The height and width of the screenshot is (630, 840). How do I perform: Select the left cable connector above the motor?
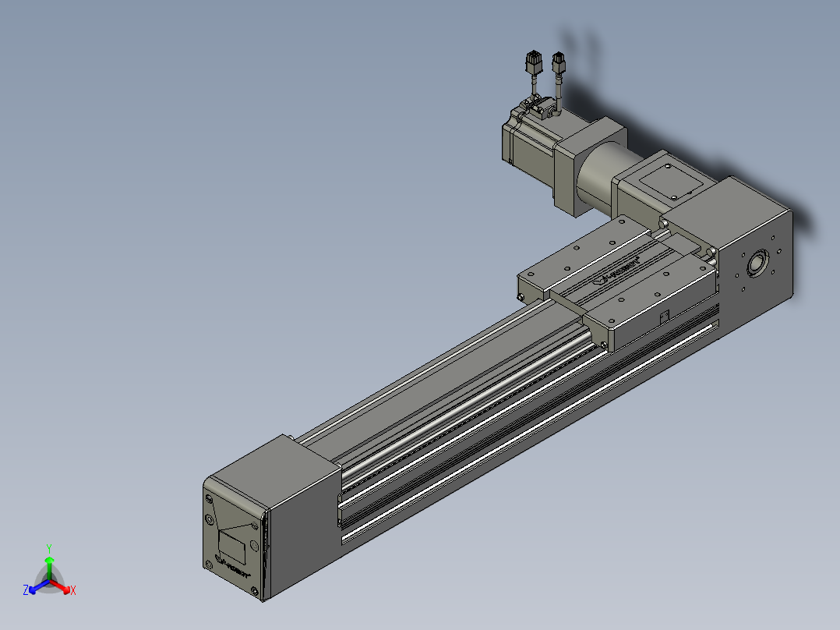click(x=534, y=62)
